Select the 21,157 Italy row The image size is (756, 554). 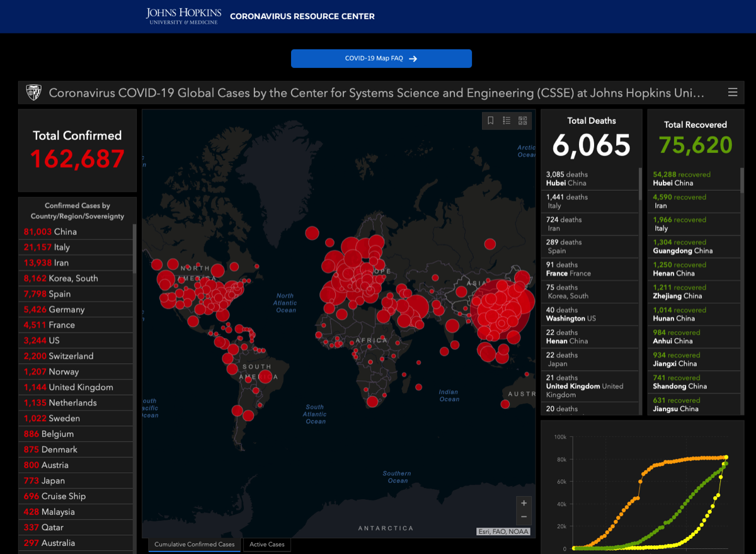click(76, 247)
